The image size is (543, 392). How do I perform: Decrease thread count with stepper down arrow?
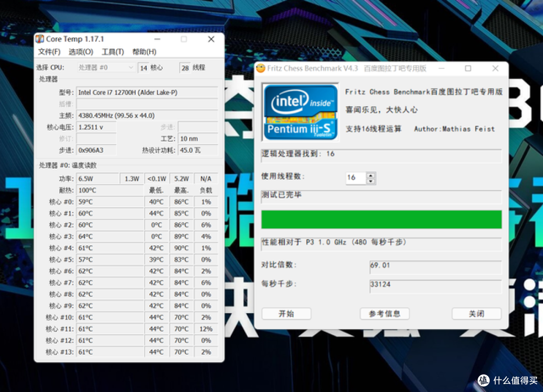point(371,181)
